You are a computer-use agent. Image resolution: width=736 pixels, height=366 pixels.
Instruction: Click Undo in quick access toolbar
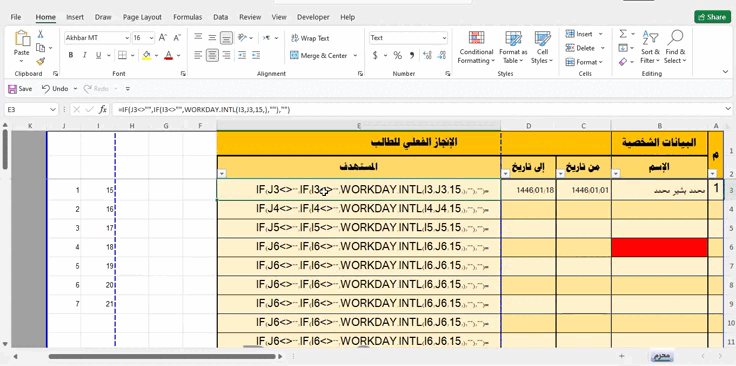coord(54,89)
